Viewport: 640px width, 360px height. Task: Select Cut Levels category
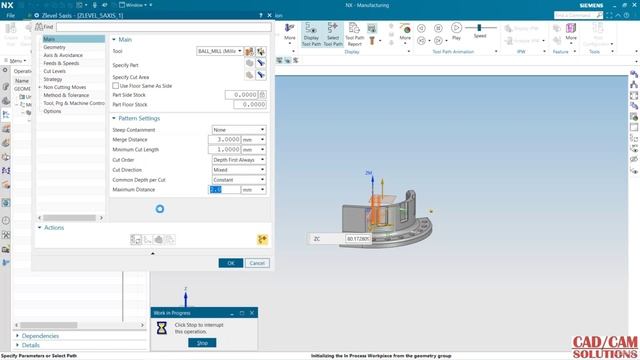coord(54,71)
